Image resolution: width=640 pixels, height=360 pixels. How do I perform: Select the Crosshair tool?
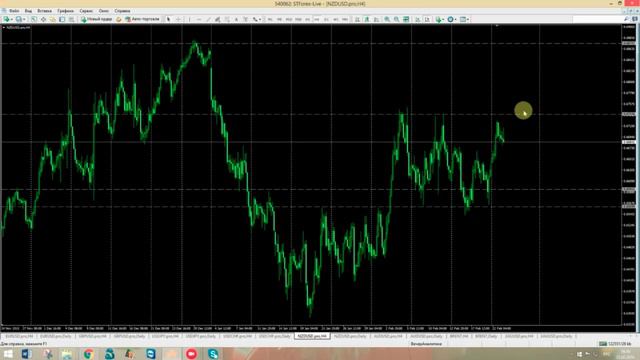point(178,19)
